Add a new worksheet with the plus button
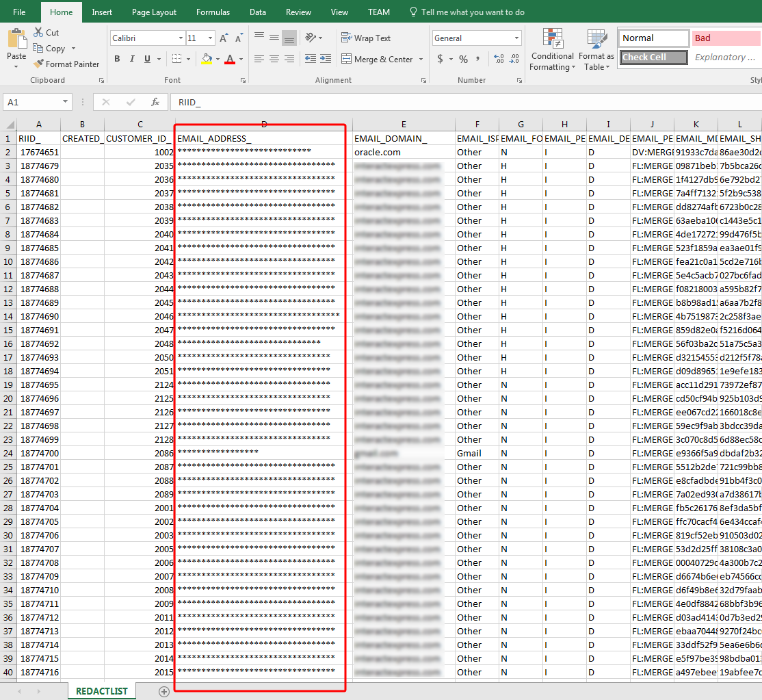The width and height of the screenshot is (762, 700). point(163,692)
